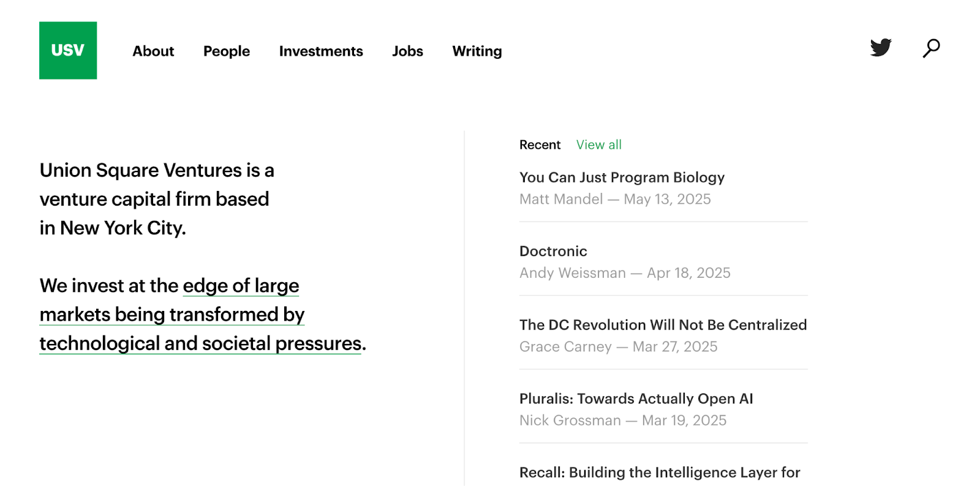Open the Recall: Building the Intelligence Layer post
980x486 pixels.
[659, 473]
